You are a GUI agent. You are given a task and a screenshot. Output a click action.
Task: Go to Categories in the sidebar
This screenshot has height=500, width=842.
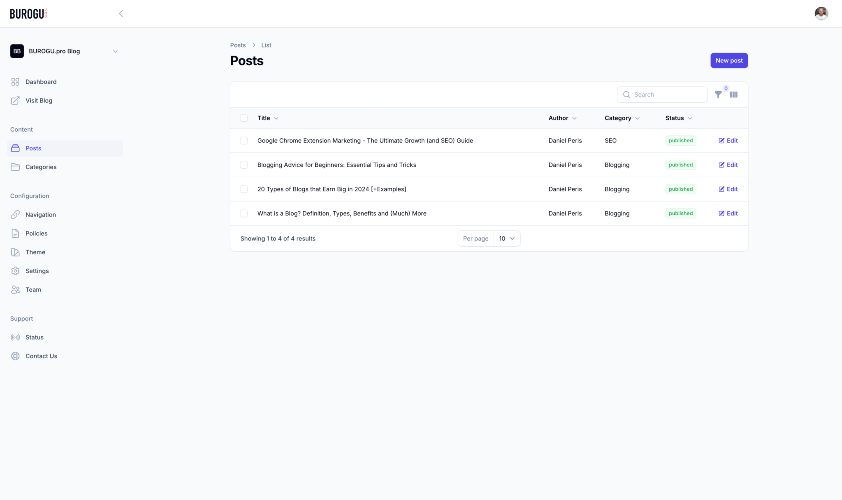tap(65, 167)
